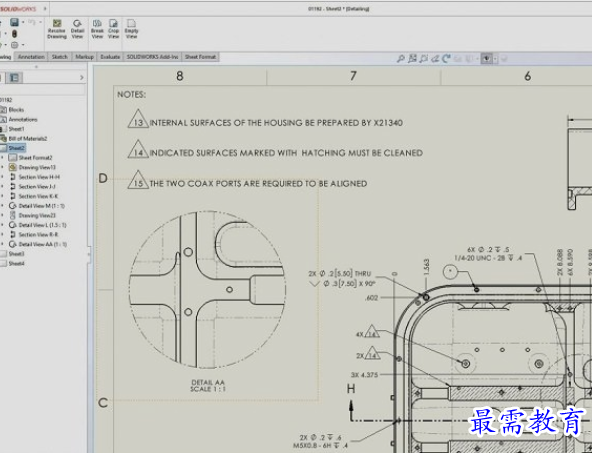Expand the Detail View AA tree node

pos(3,244)
